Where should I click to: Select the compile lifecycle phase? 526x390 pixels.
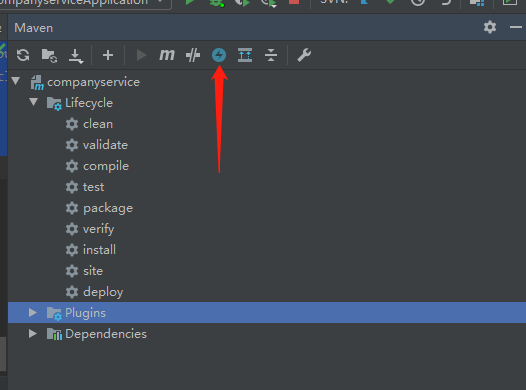[x=106, y=166]
